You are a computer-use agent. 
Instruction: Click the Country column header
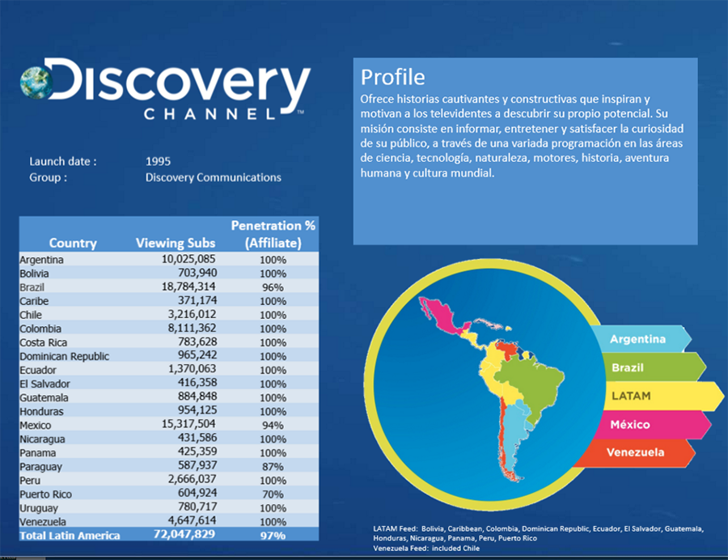[73, 243]
